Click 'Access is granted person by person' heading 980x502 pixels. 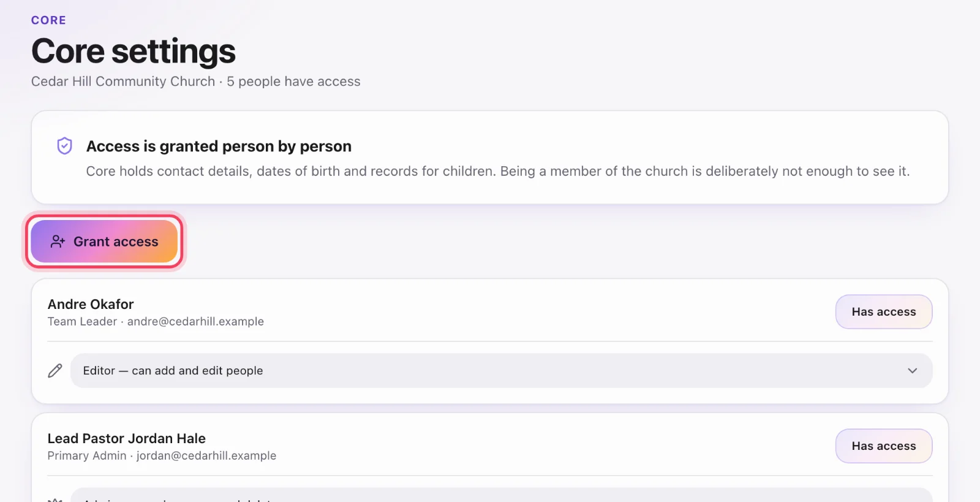pyautogui.click(x=219, y=146)
